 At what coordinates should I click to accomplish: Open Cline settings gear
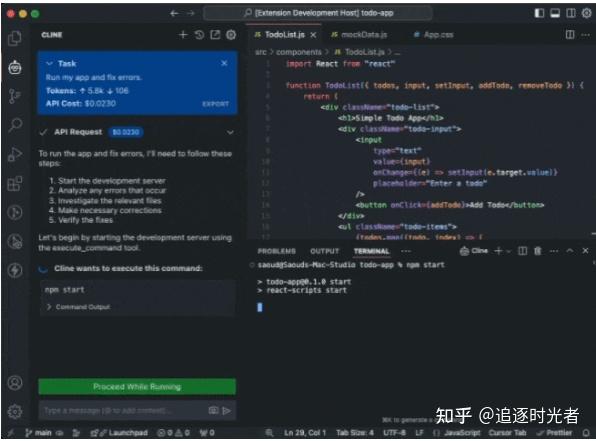click(231, 35)
